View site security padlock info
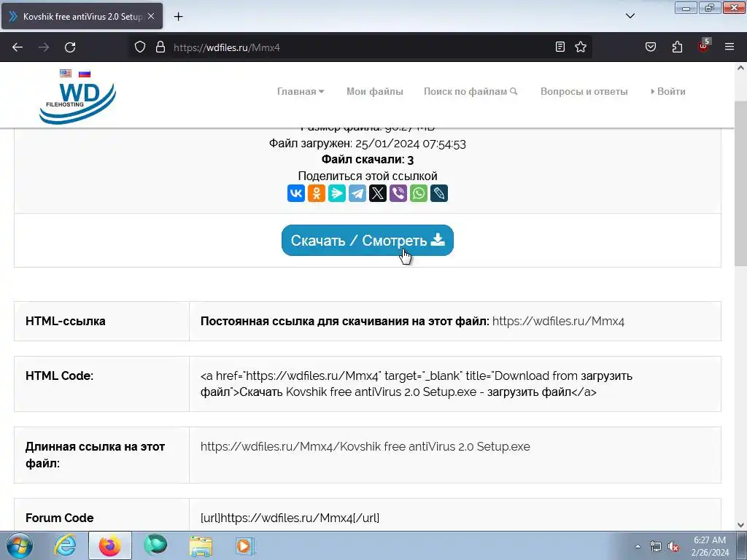Screen dimensions: 747x560 coord(160,47)
